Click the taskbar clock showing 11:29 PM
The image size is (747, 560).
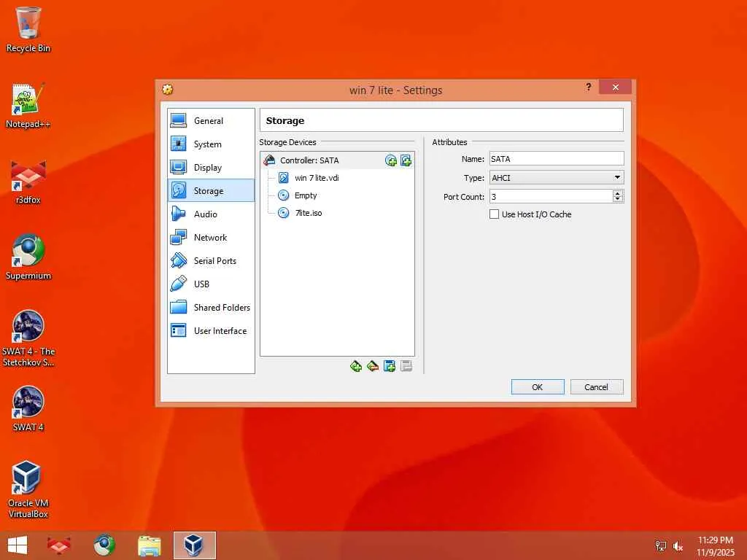pos(716,545)
